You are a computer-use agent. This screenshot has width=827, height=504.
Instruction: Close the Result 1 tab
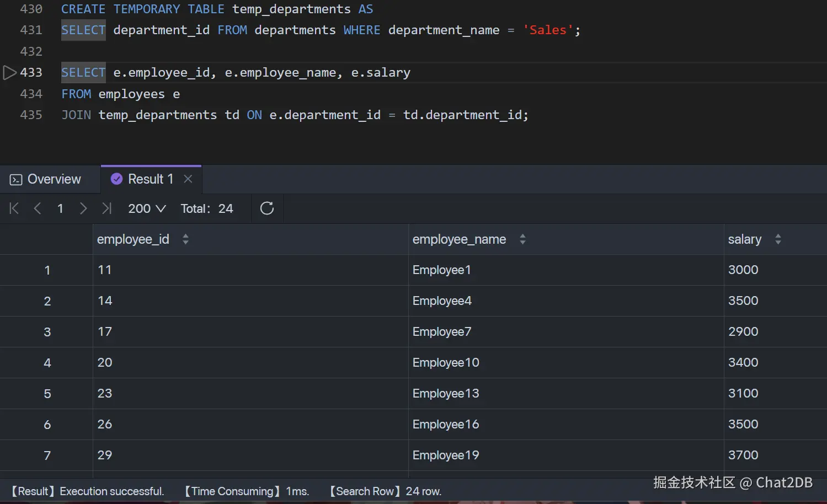point(188,179)
